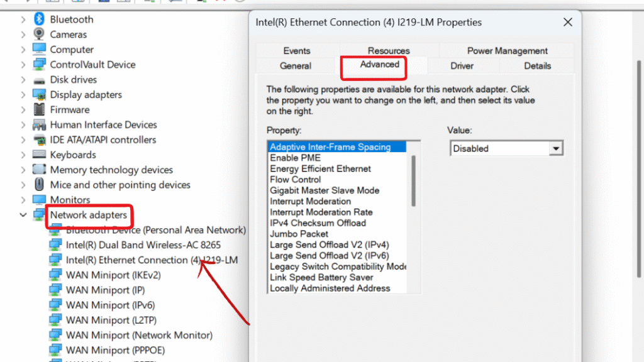Expand the Monitors node
The width and height of the screenshot is (644, 362).
point(23,200)
